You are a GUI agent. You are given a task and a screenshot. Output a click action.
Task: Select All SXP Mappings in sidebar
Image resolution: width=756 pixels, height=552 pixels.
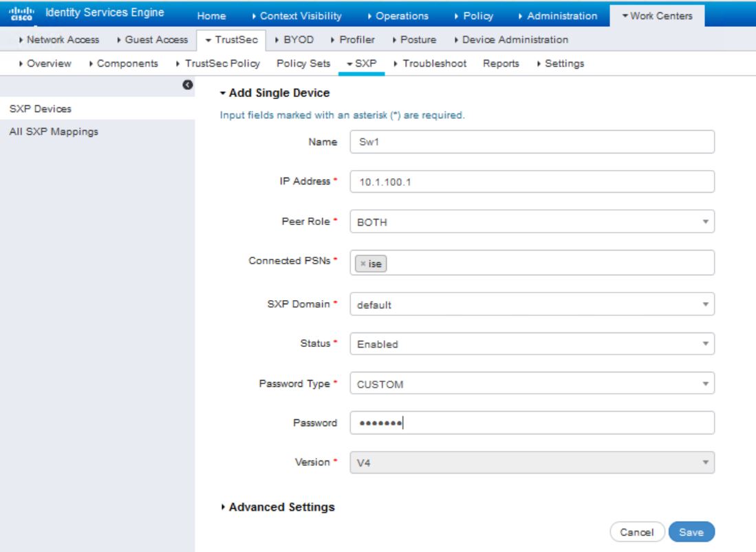coord(98,131)
